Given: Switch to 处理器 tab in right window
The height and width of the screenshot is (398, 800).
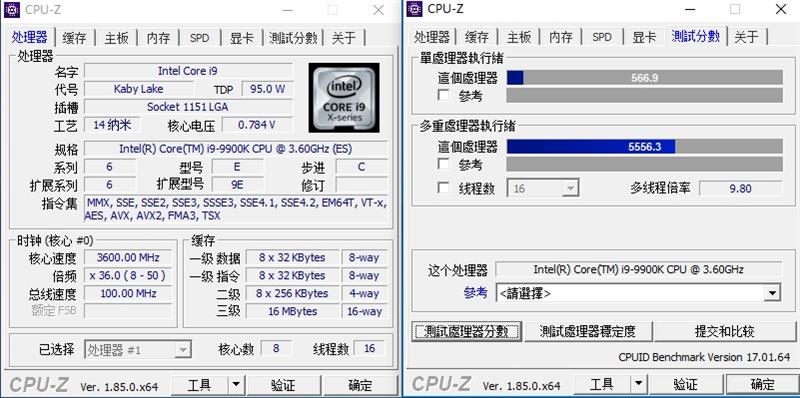Looking at the screenshot, I should [432, 37].
